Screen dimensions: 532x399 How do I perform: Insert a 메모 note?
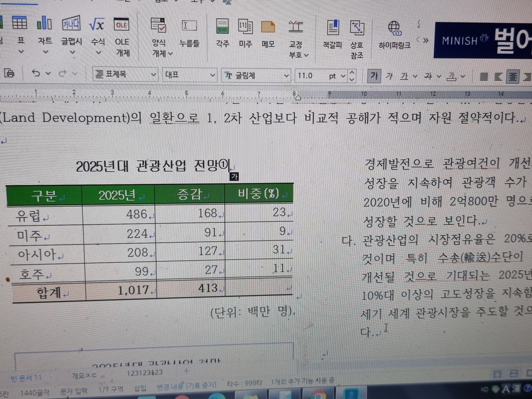click(x=268, y=27)
